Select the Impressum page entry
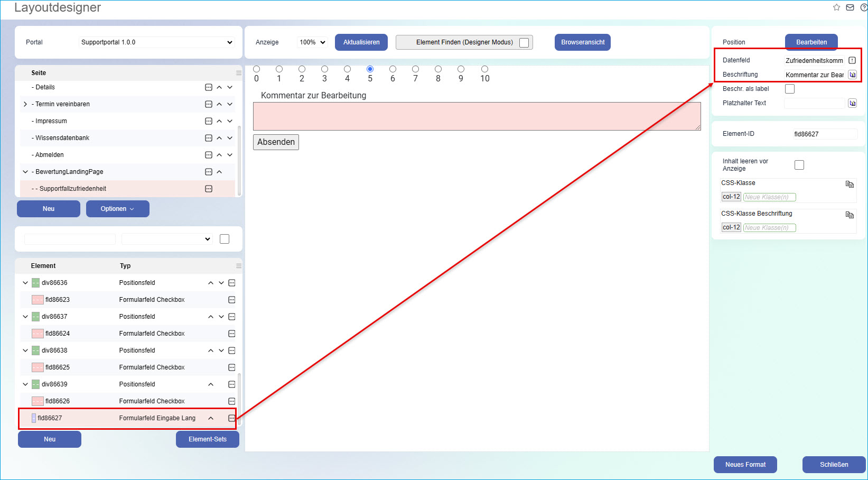Screen dimensions: 868x480 [x=49, y=121]
